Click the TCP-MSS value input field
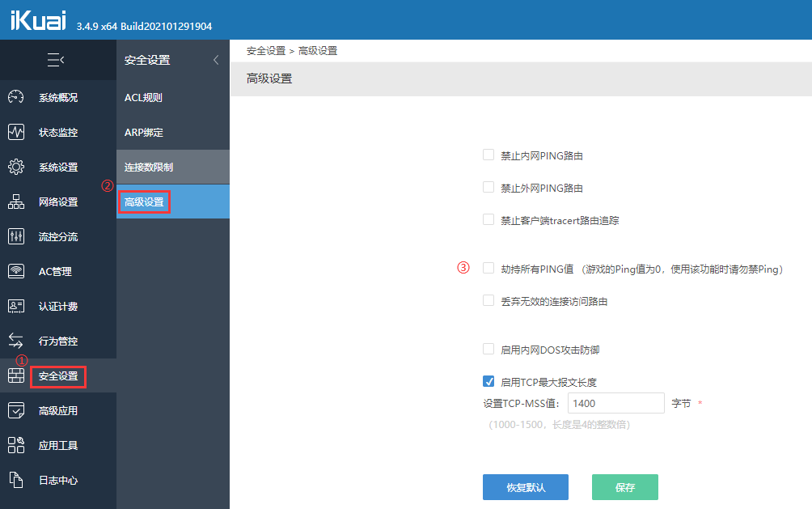 [x=615, y=403]
